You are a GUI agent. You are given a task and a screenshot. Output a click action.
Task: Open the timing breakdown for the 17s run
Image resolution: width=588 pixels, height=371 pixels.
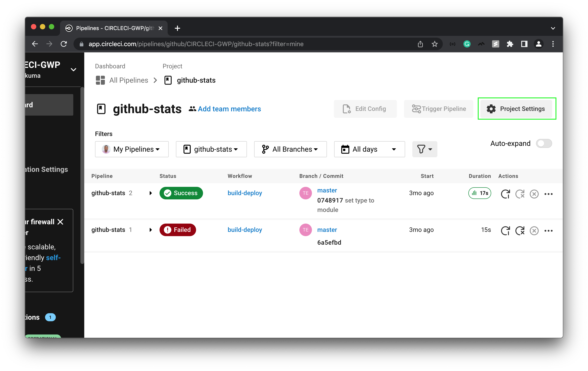click(479, 193)
